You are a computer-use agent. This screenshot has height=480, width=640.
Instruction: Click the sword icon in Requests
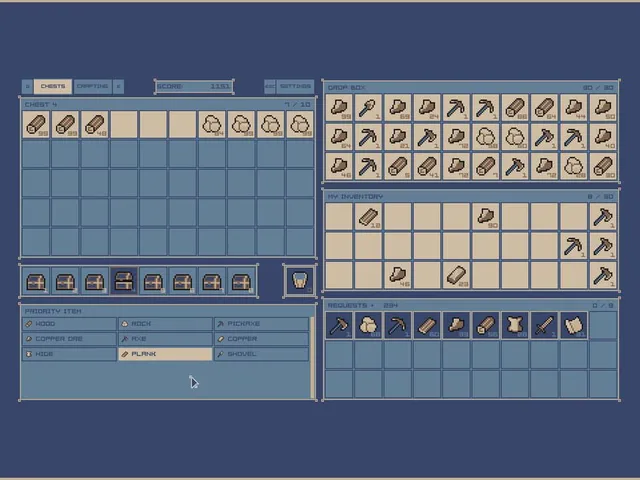pyautogui.click(x=544, y=325)
